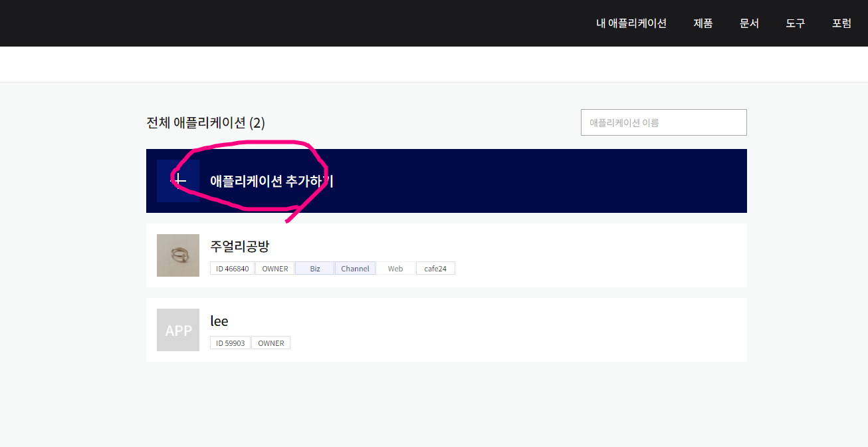Click the cafe24 tag
This screenshot has height=447, width=868.
[435, 269]
